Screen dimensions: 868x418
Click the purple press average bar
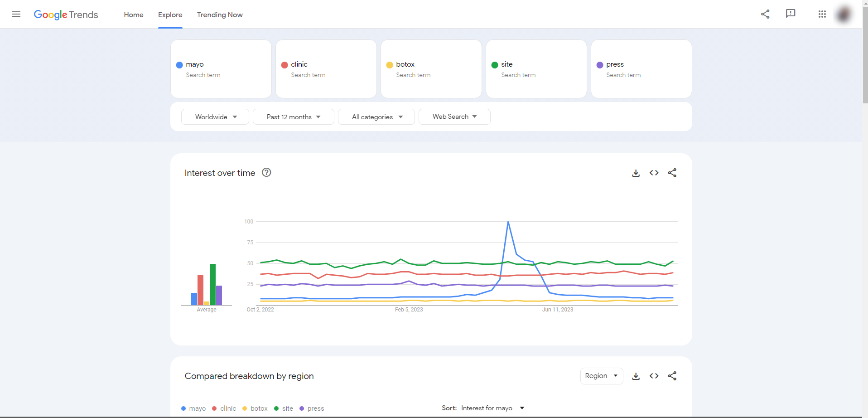pyautogui.click(x=219, y=295)
